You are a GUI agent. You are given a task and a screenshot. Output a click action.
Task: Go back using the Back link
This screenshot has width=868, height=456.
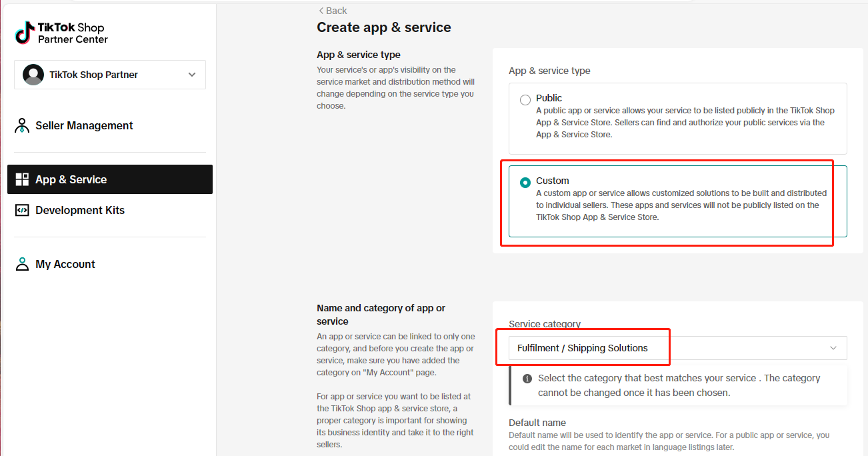click(x=333, y=11)
